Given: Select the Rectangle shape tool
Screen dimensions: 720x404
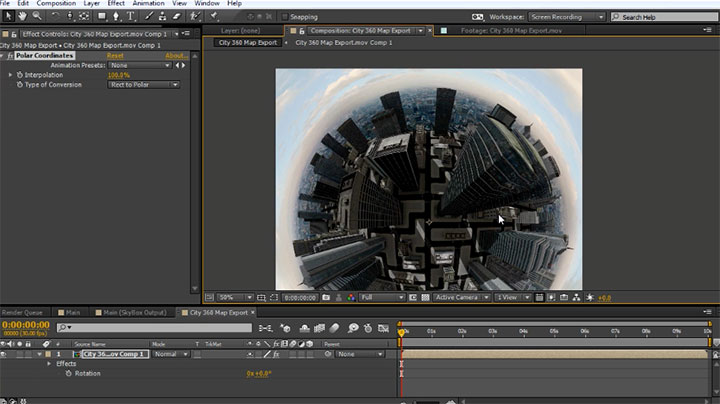Looking at the screenshot, I should (102, 17).
